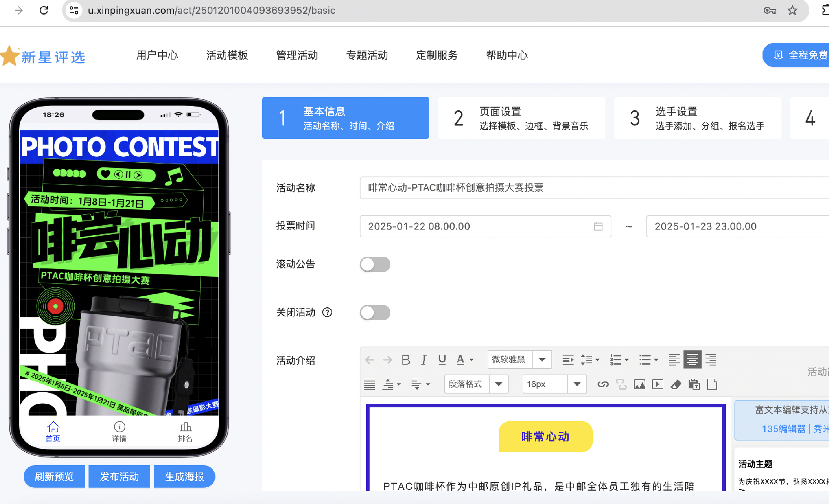Open 专题活动 in the navigation
This screenshot has width=829, height=504.
click(x=367, y=55)
